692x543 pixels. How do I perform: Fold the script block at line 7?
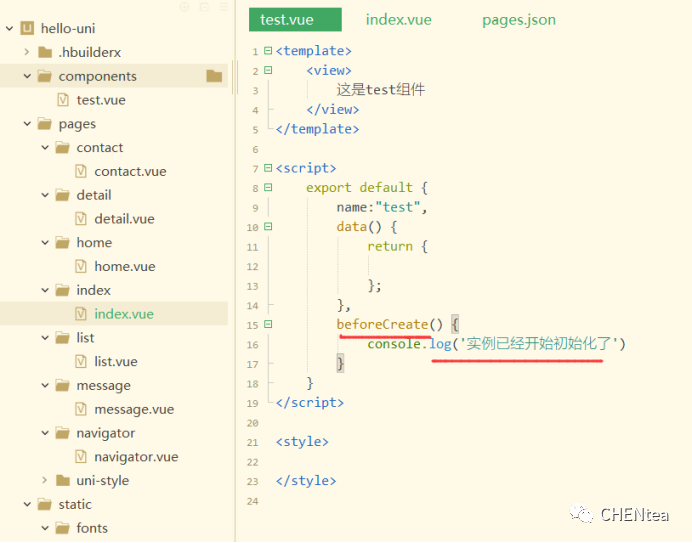pyautogui.click(x=268, y=168)
